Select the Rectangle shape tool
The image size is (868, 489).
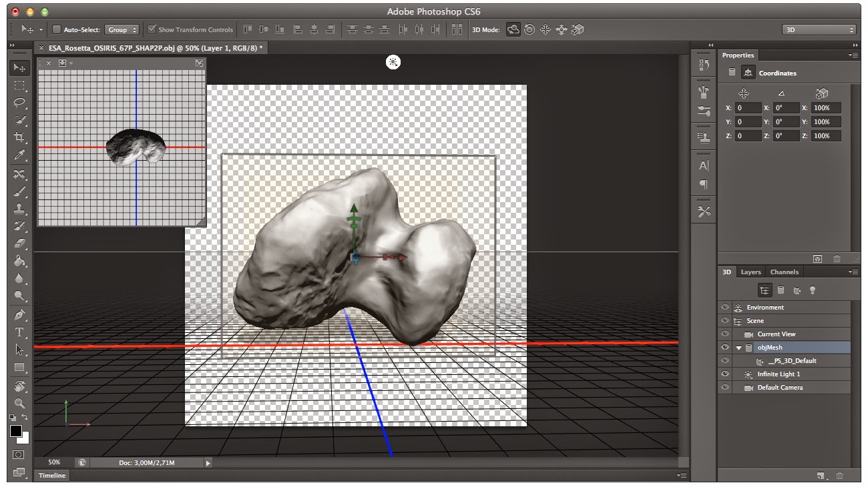pos(19,367)
